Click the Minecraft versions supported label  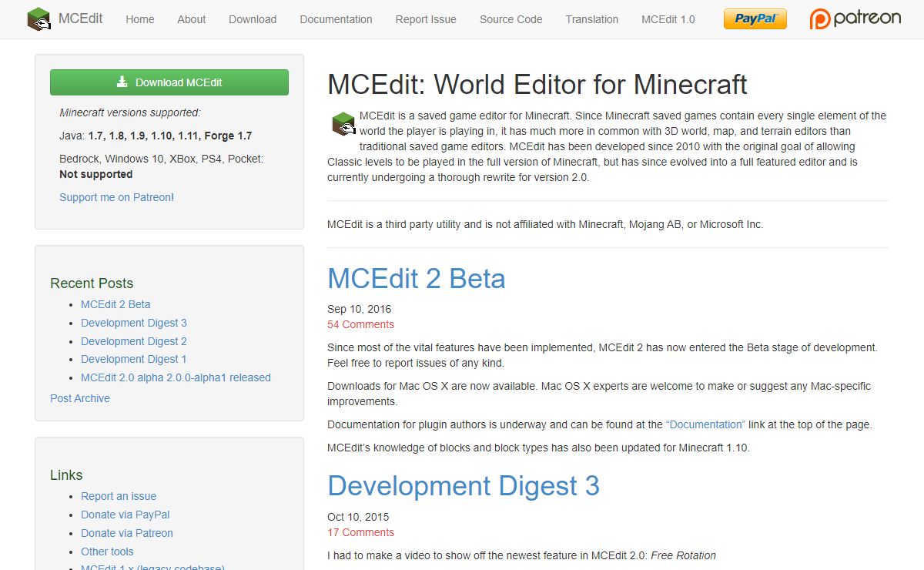coord(129,112)
